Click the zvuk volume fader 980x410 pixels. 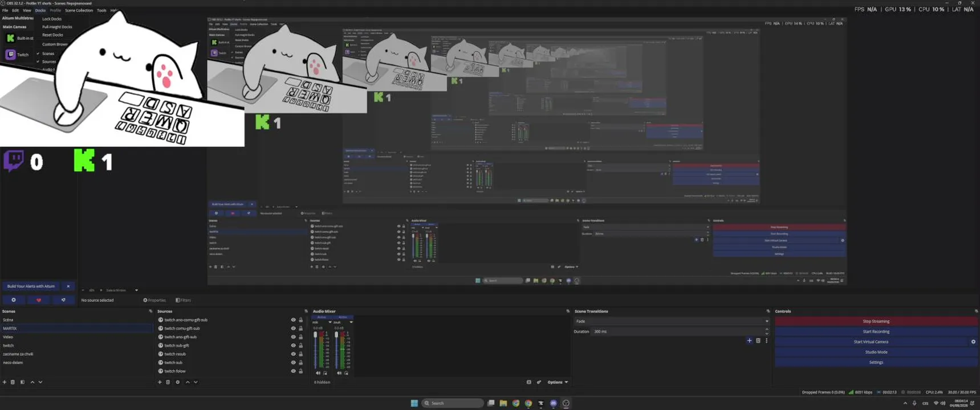(336, 335)
